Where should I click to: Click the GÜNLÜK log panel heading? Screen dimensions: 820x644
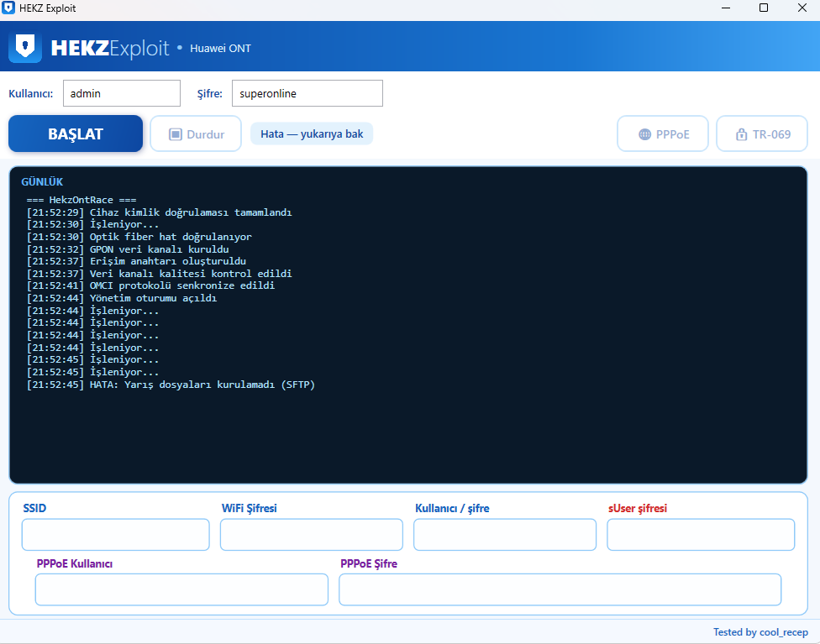[42, 182]
